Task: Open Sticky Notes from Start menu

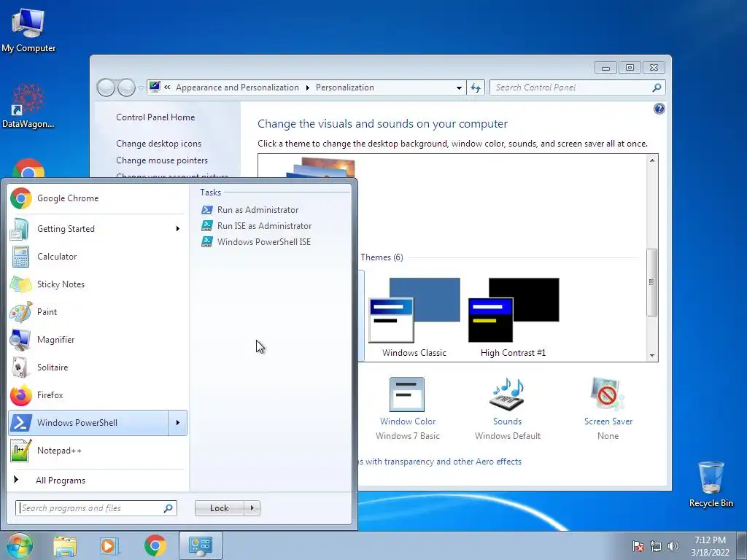Action: pos(98,284)
